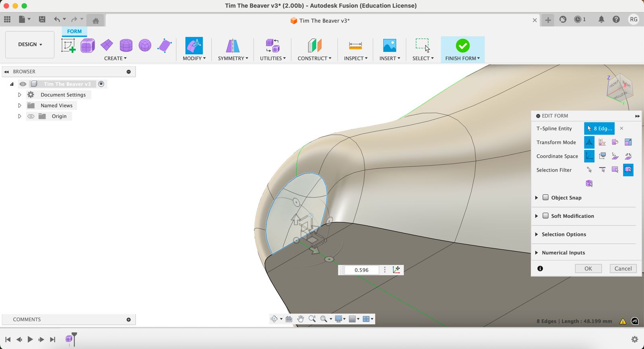
Task: Toggle visibility of the Origin folder
Action: tap(31, 116)
